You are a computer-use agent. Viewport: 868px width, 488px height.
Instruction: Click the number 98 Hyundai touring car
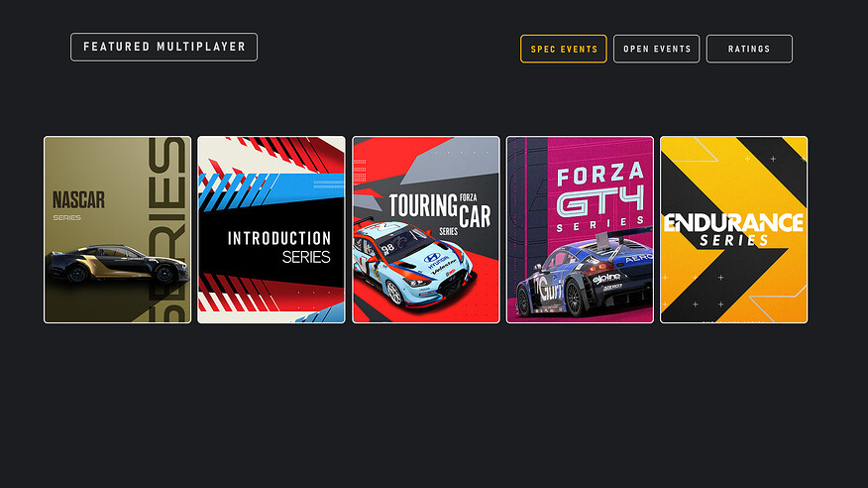[413, 262]
